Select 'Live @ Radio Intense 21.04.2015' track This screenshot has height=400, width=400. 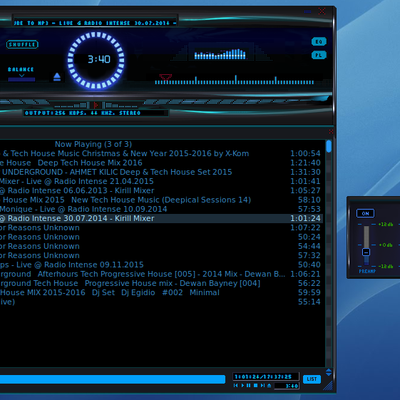(161, 181)
